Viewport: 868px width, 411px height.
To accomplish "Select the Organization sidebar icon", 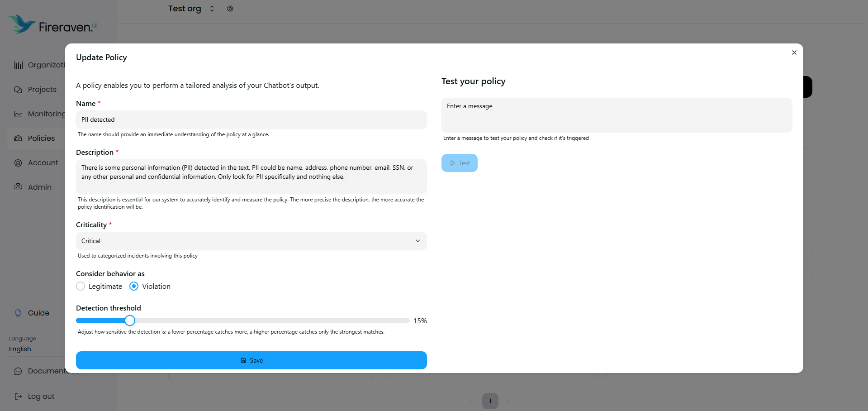I will [18, 65].
